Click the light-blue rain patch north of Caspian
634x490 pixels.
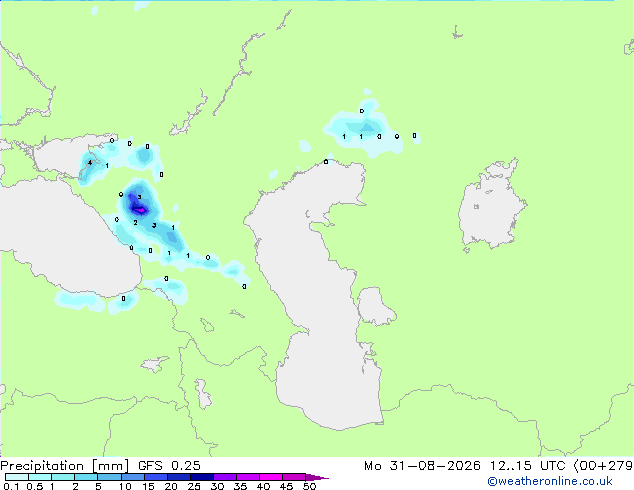(x=362, y=129)
